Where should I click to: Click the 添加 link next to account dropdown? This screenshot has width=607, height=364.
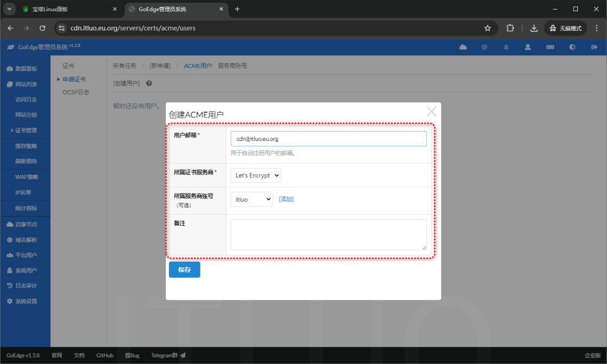click(286, 199)
